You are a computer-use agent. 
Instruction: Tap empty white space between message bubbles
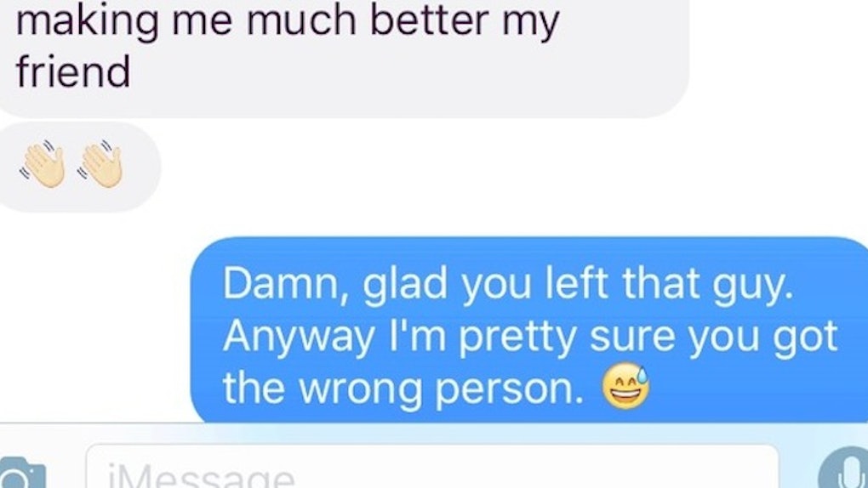(443, 177)
